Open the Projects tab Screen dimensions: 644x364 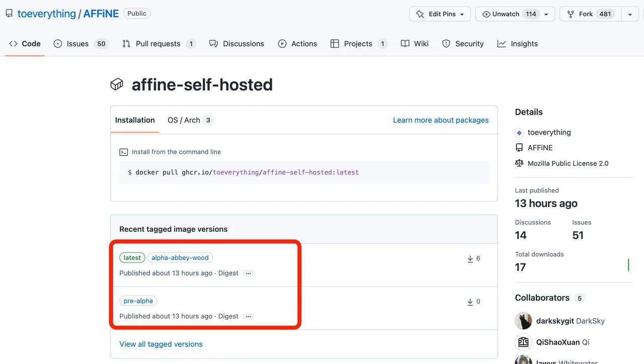click(359, 44)
